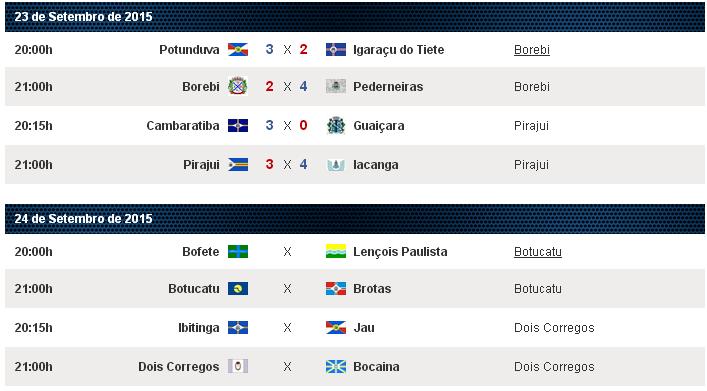This screenshot has width=707, height=391.
Task: Click the Dois Corregos home team name
Action: coord(179,367)
